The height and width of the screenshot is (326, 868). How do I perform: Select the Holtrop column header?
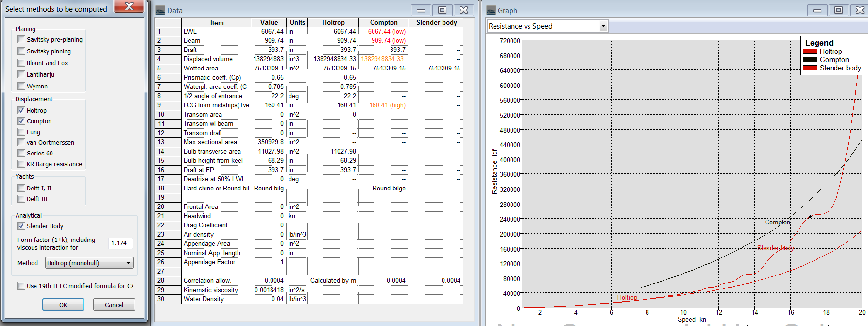click(333, 23)
